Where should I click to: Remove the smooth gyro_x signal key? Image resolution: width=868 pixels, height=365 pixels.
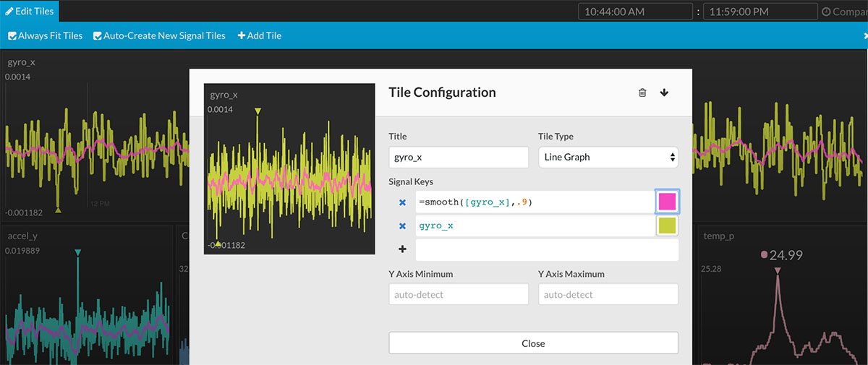[x=402, y=202]
